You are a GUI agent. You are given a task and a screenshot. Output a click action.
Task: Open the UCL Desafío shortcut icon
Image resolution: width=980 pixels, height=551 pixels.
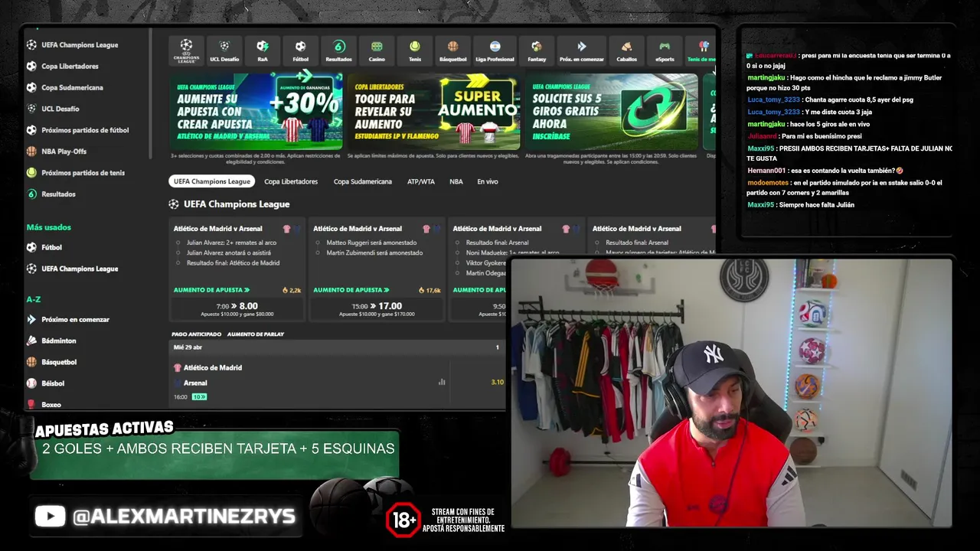(x=224, y=51)
